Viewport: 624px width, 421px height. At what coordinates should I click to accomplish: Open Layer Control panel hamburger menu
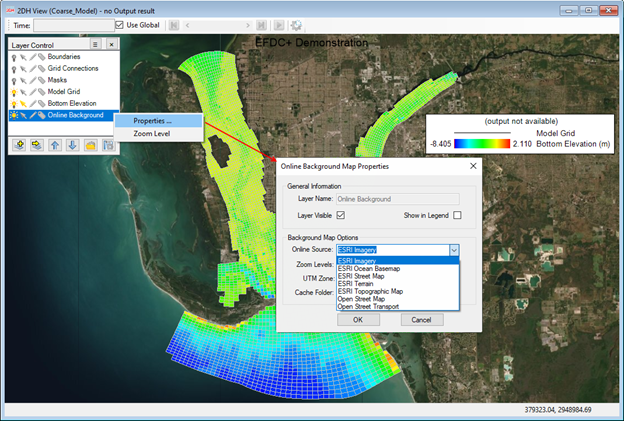(95, 45)
